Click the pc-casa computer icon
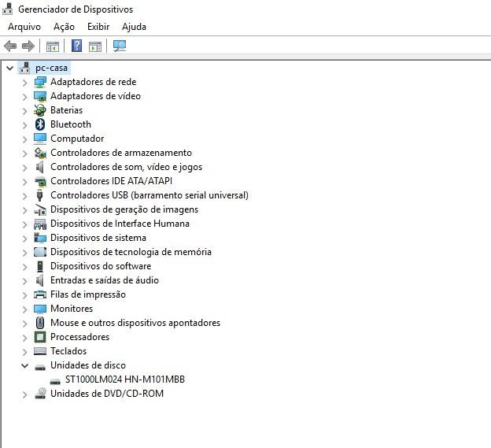Screen dimensions: 491x448 [24, 68]
